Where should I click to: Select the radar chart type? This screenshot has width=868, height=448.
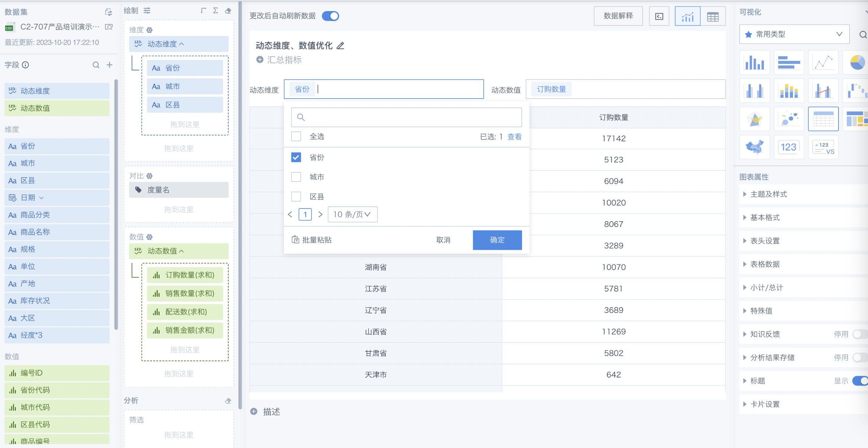[754, 119]
